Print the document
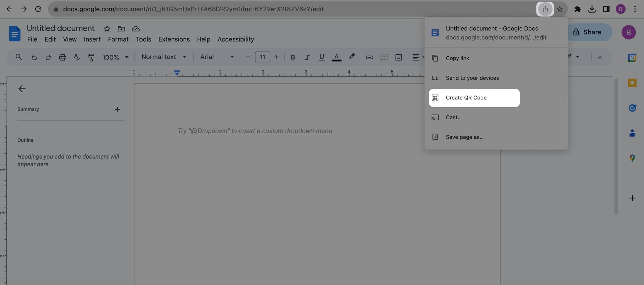This screenshot has width=644, height=285. pyautogui.click(x=63, y=57)
